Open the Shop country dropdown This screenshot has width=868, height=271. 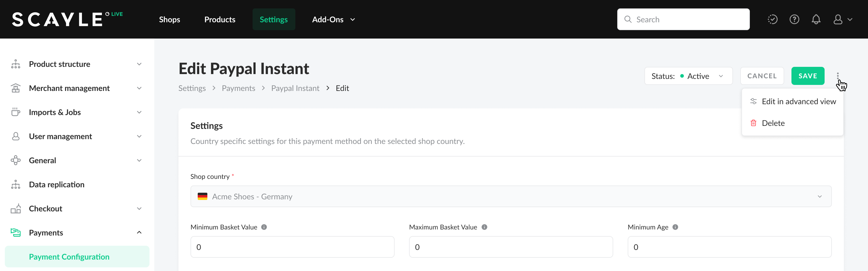point(511,197)
